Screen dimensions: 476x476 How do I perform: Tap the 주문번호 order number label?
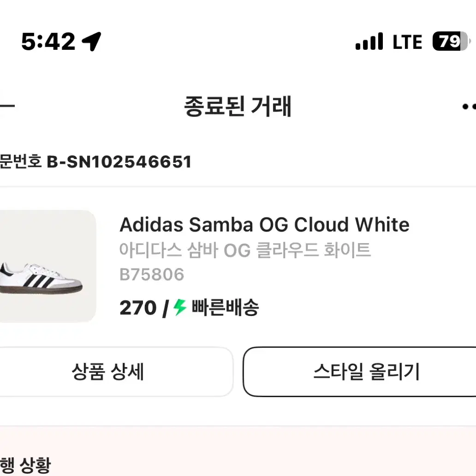20,161
